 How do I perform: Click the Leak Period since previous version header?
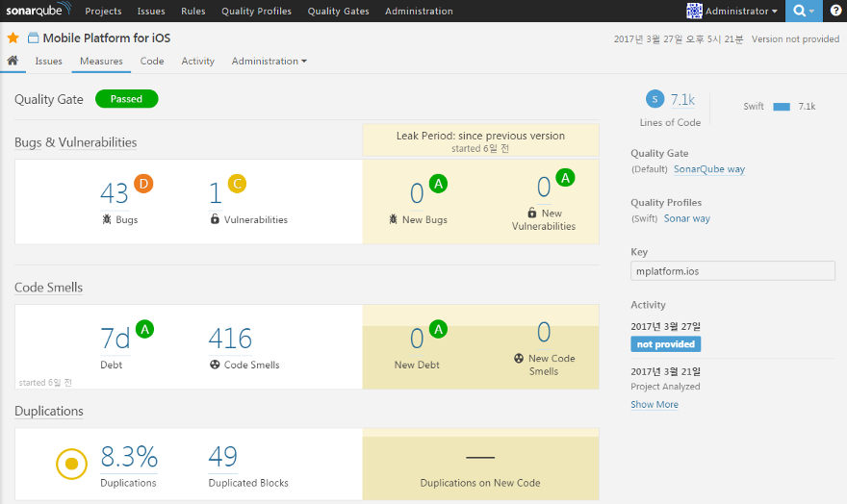coord(480,140)
